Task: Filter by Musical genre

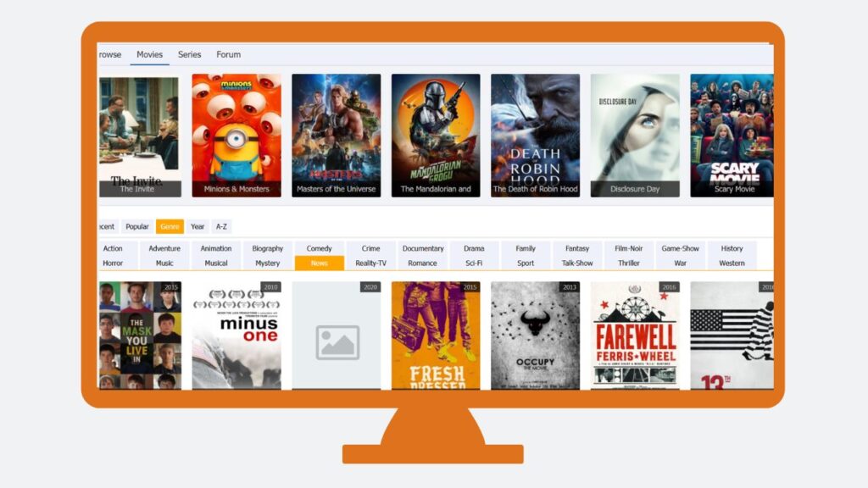Action: (216, 263)
